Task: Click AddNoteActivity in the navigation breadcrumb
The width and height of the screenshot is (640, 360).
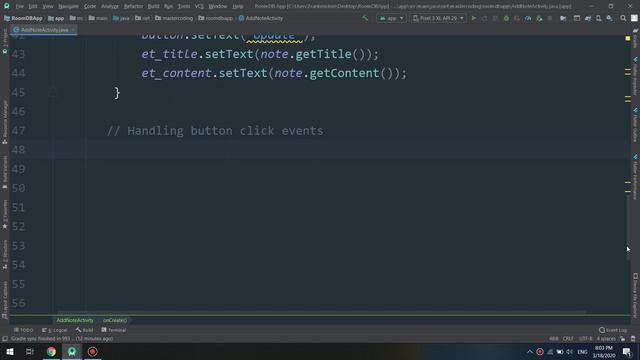Action: [261, 18]
